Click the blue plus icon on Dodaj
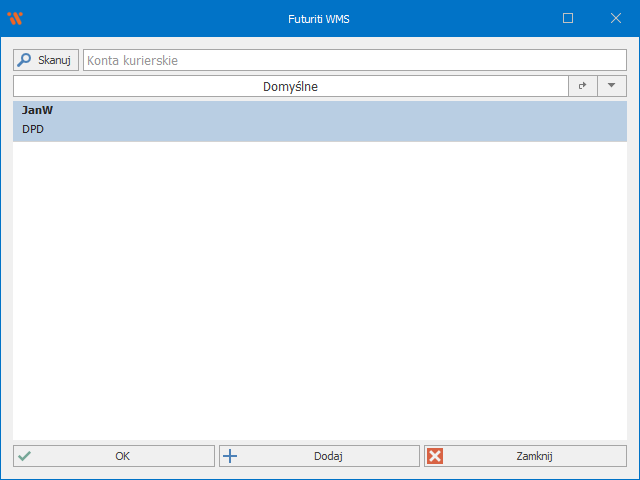The width and height of the screenshot is (640, 480). click(230, 456)
